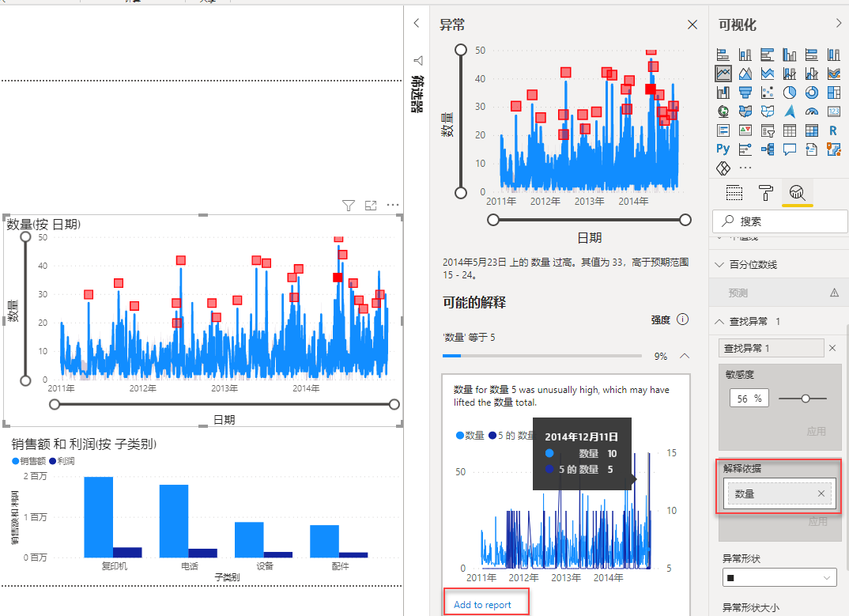
Task: Collapse the 9% explanation chevron
Action: pos(685,356)
